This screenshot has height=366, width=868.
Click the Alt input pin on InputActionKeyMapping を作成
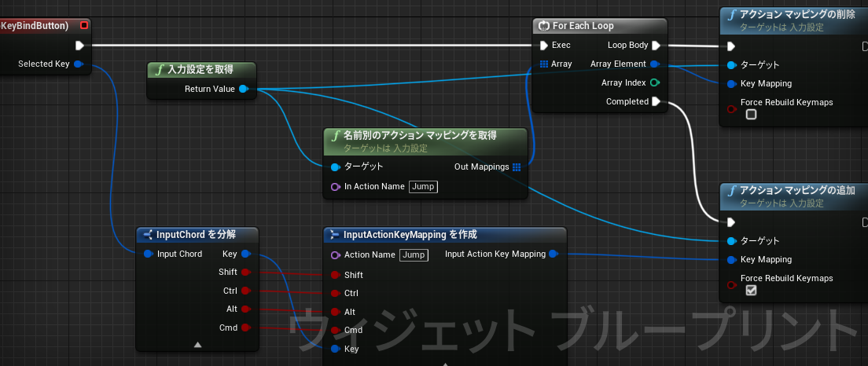pos(335,312)
